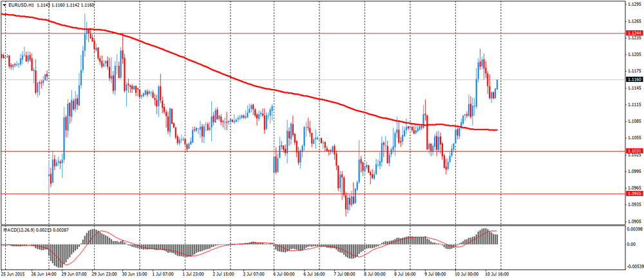This screenshot has width=644, height=278.
Task: Click the 1.1295 price axis value
Action: [634, 4]
